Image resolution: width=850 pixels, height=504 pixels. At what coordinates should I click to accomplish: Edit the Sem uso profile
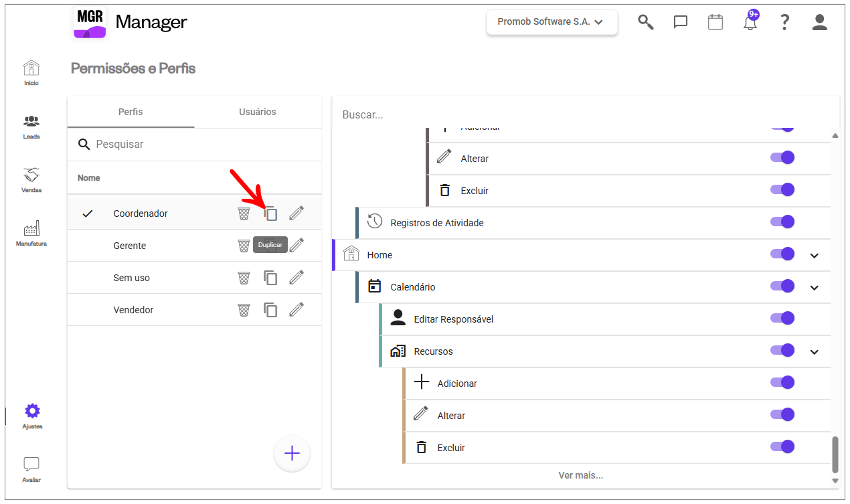296,278
